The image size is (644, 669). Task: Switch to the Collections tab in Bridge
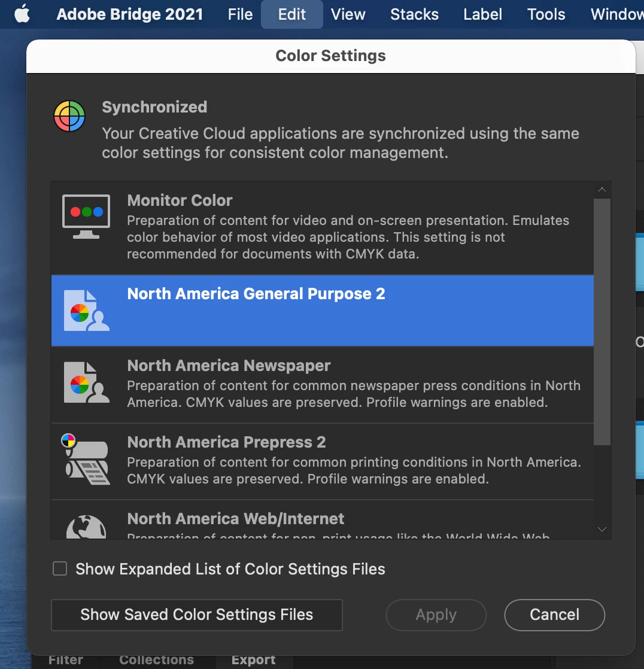point(157,661)
